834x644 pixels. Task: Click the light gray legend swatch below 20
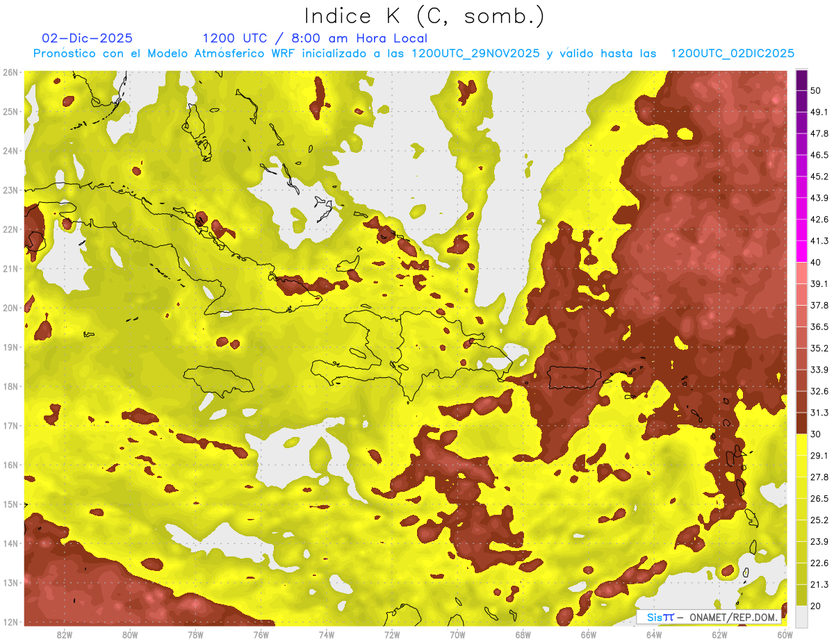[801, 616]
